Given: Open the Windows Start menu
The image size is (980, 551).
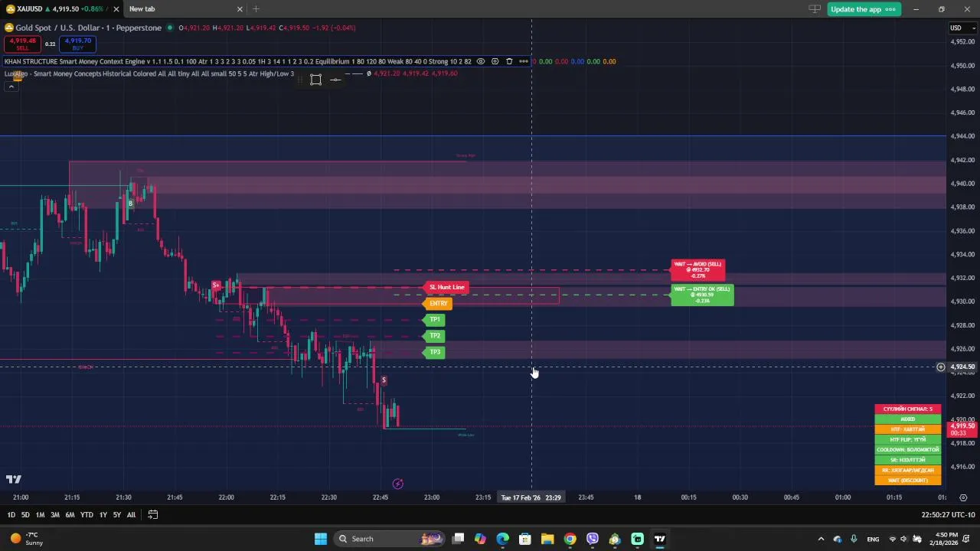Looking at the screenshot, I should click(321, 539).
